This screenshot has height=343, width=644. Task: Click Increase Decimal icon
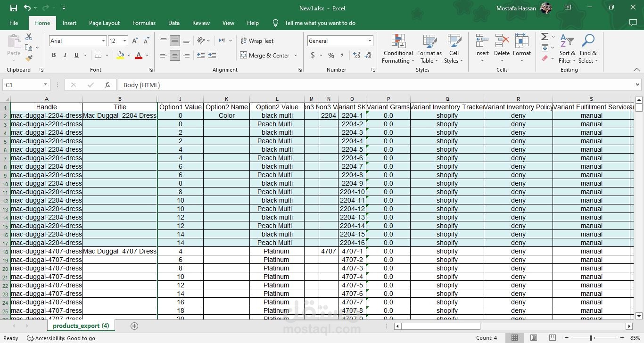click(x=356, y=55)
